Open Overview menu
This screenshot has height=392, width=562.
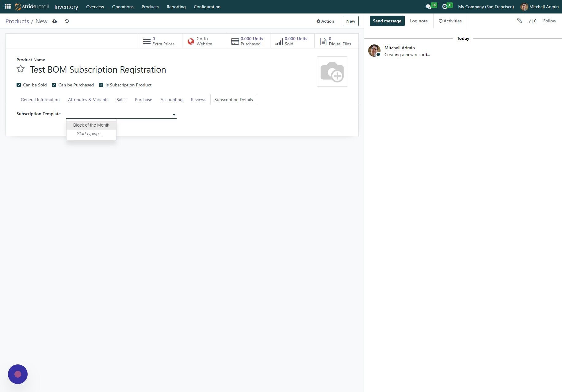coord(95,7)
